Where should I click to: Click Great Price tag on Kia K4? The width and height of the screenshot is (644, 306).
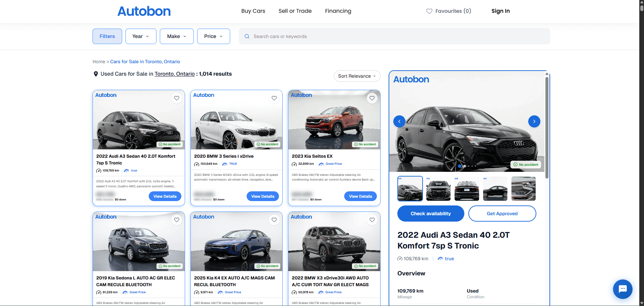(x=230, y=292)
